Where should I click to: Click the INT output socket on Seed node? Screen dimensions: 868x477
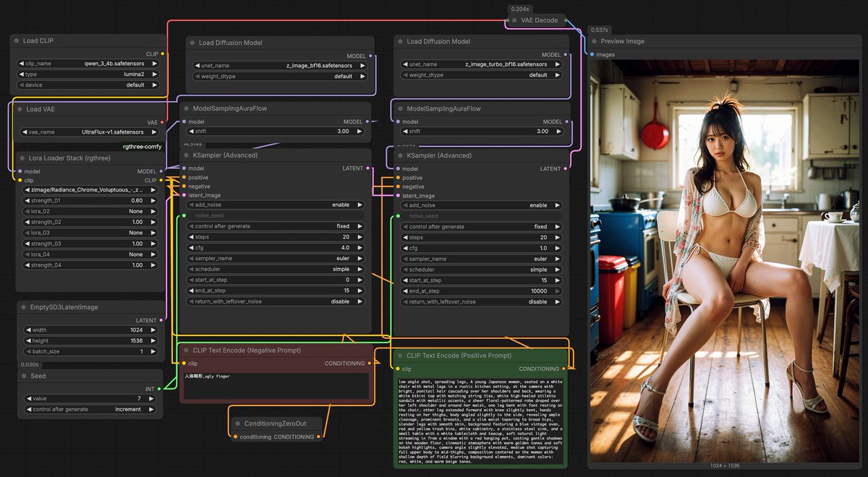click(160, 389)
